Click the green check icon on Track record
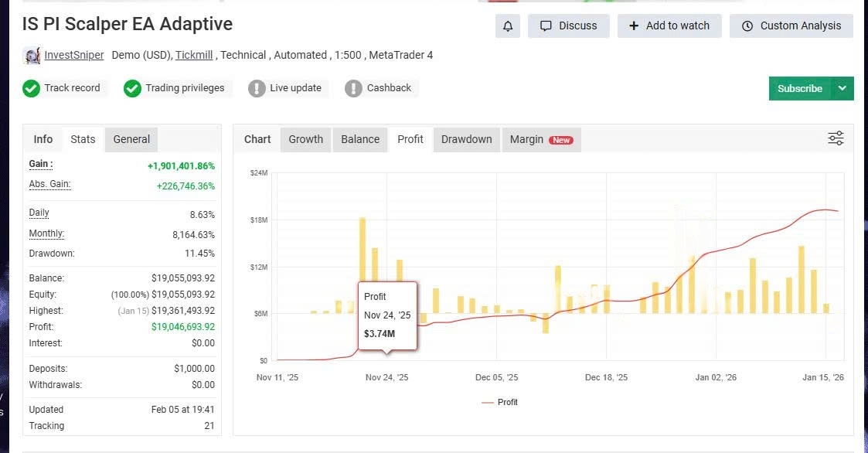The width and height of the screenshot is (868, 453). (31, 88)
